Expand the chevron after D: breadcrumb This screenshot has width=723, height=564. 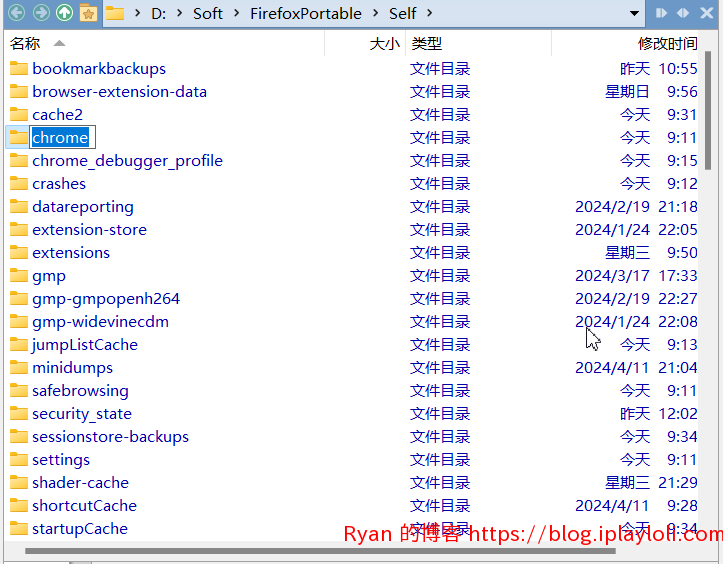point(180,13)
